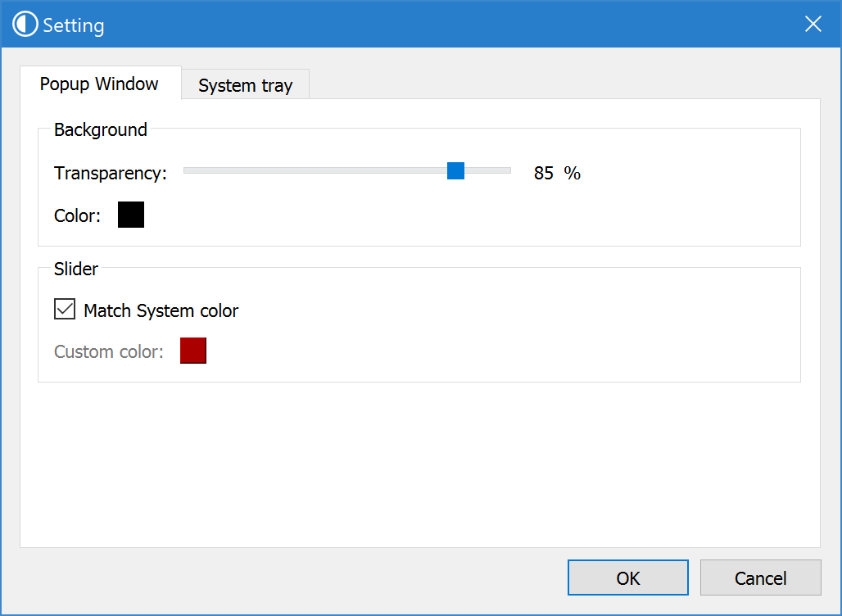The height and width of the screenshot is (616, 842).
Task: Click the blue Transparency slider handle
Action: (x=456, y=170)
